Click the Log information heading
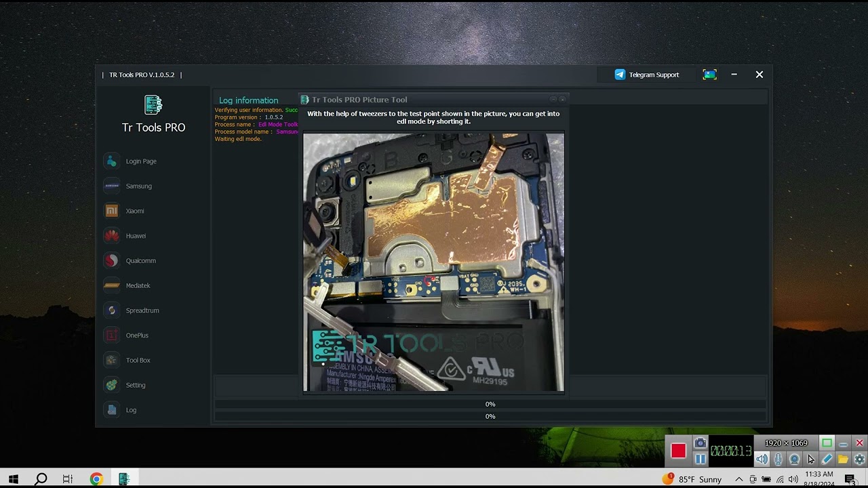The width and height of the screenshot is (868, 488). [248, 100]
